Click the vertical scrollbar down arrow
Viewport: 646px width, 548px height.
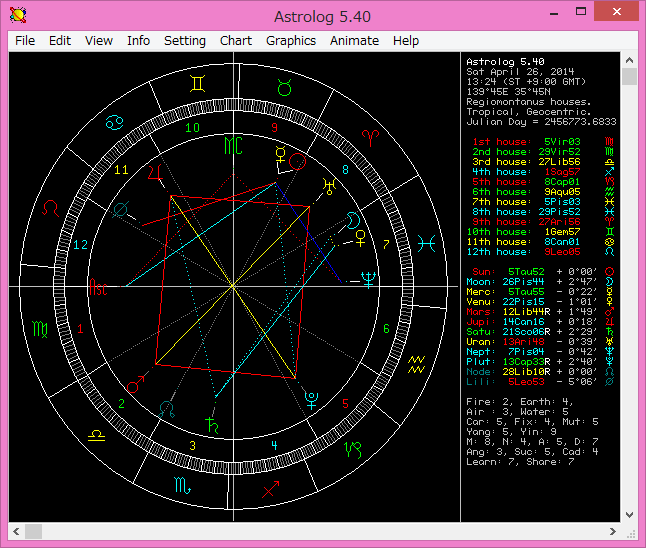pos(629,515)
